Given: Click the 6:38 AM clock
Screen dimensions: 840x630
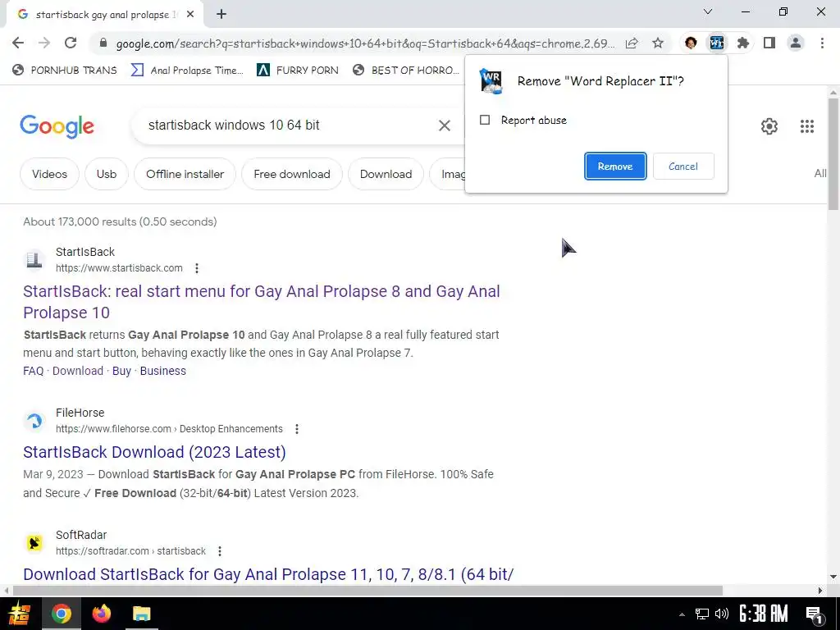Looking at the screenshot, I should [764, 614].
